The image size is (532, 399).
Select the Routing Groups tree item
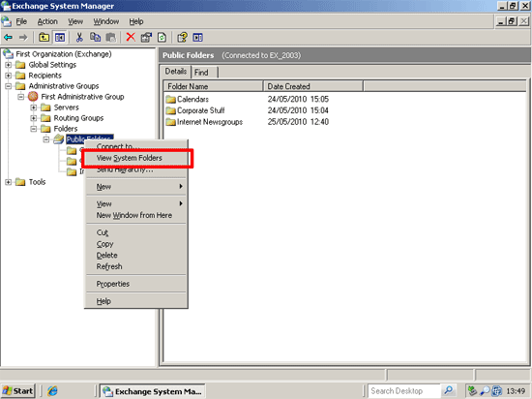[78, 118]
